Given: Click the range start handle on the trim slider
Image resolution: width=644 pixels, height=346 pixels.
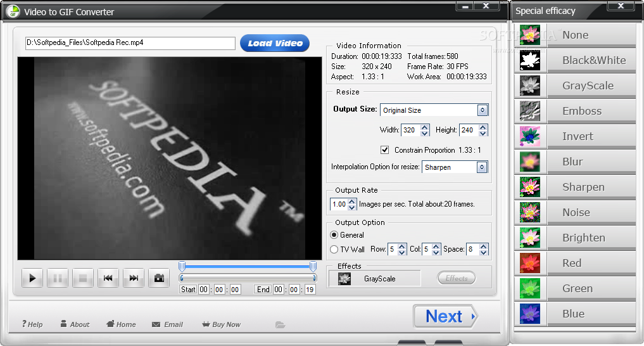Looking at the screenshot, I should point(182,267).
